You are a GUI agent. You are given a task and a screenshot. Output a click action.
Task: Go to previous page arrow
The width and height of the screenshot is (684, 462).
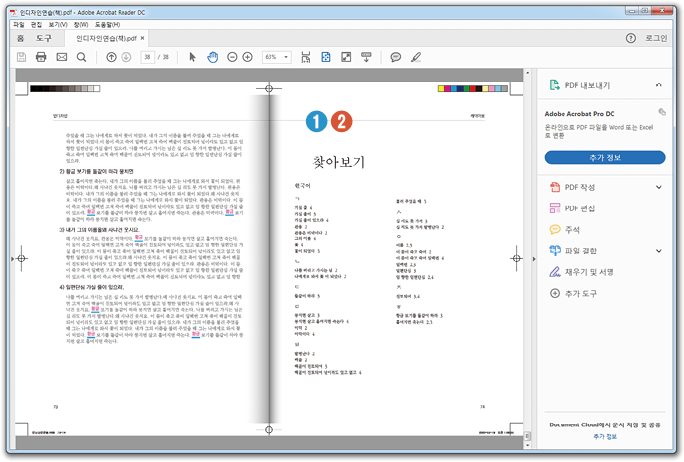111,57
